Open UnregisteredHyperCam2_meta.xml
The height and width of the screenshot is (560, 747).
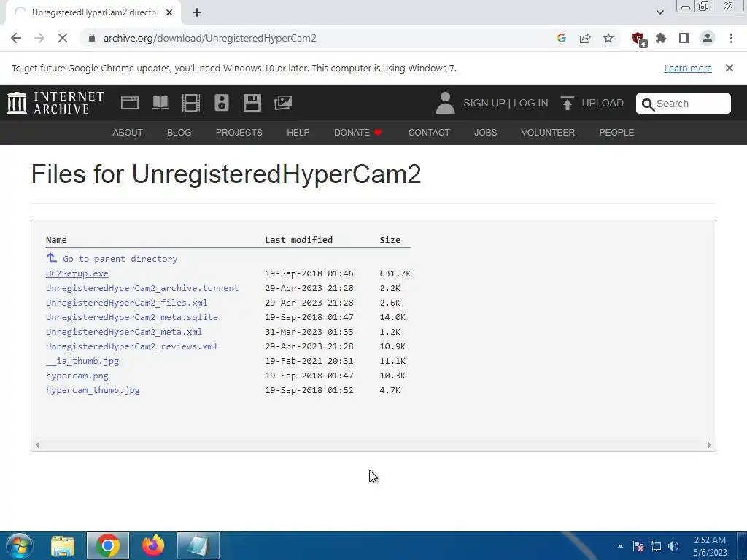[x=124, y=332]
